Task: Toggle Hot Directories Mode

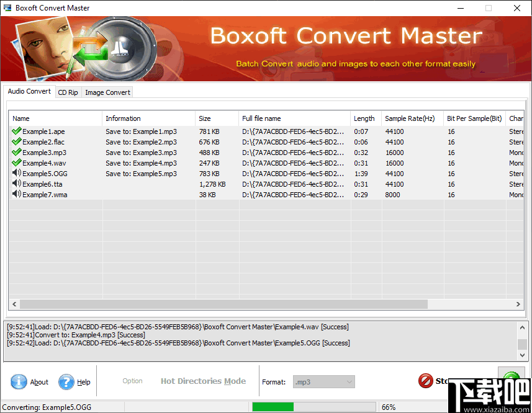Action: (x=203, y=381)
